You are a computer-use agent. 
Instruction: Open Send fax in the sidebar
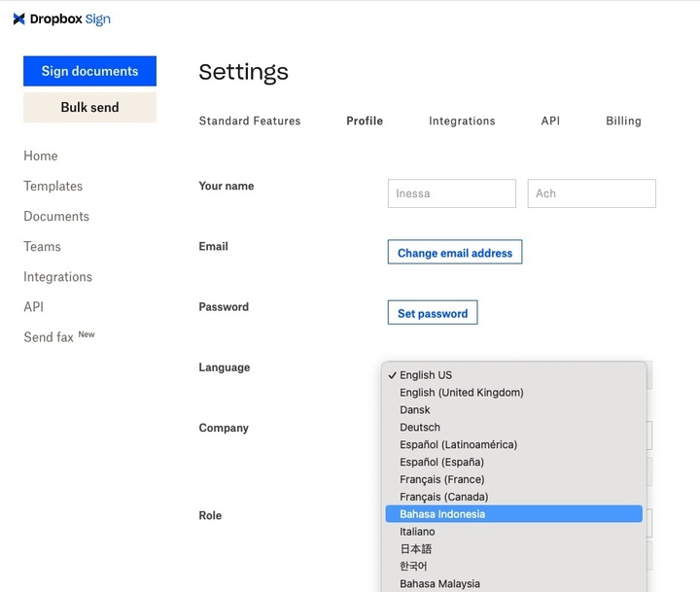(59, 336)
